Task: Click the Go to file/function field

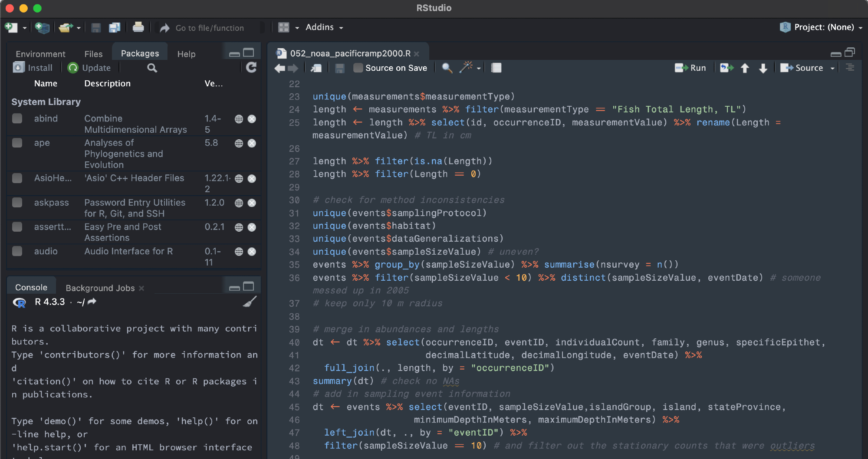Action: (210, 28)
